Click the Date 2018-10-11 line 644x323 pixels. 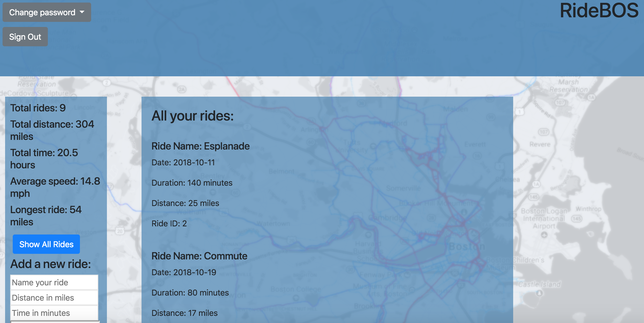point(183,163)
